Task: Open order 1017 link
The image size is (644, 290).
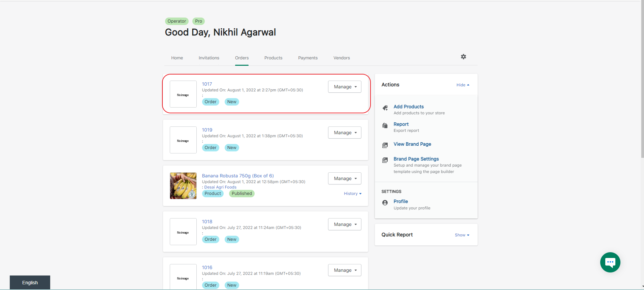Action: pyautogui.click(x=207, y=84)
